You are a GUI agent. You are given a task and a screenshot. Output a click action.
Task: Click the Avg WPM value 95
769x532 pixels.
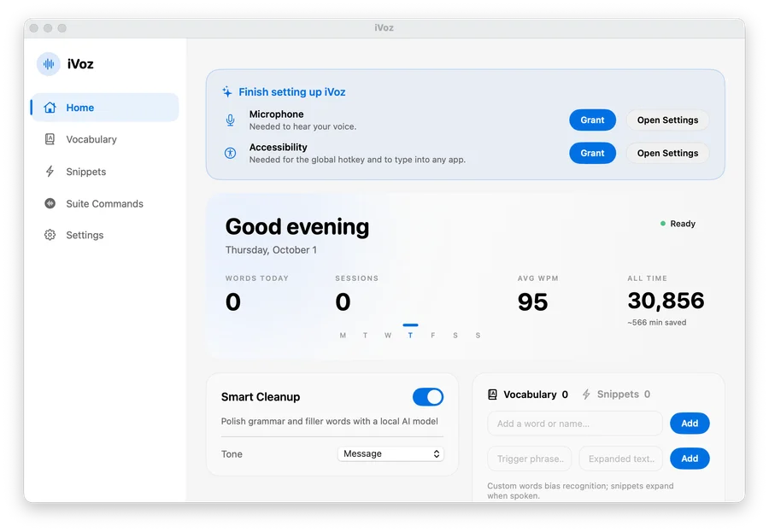(x=532, y=301)
